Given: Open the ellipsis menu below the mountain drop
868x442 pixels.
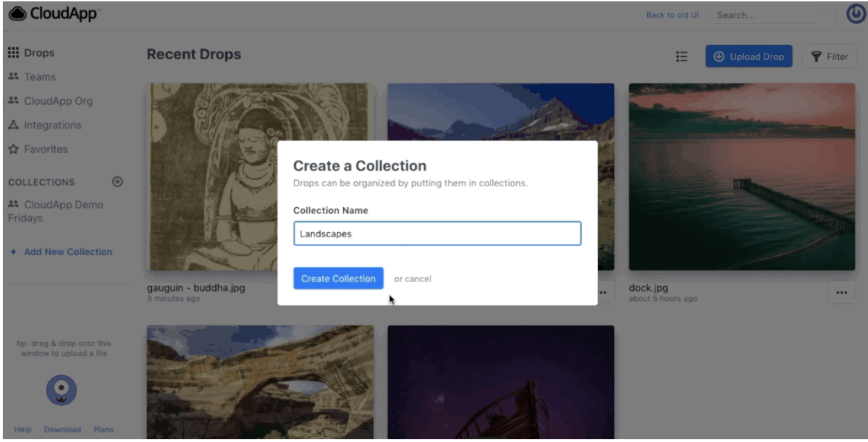Looking at the screenshot, I should pyautogui.click(x=601, y=293).
